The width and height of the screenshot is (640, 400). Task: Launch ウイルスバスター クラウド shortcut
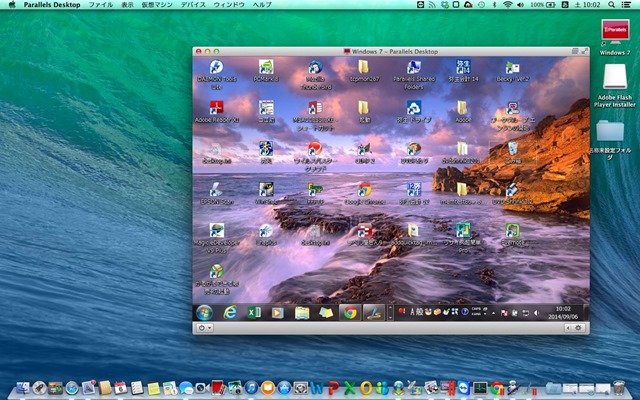click(315, 156)
